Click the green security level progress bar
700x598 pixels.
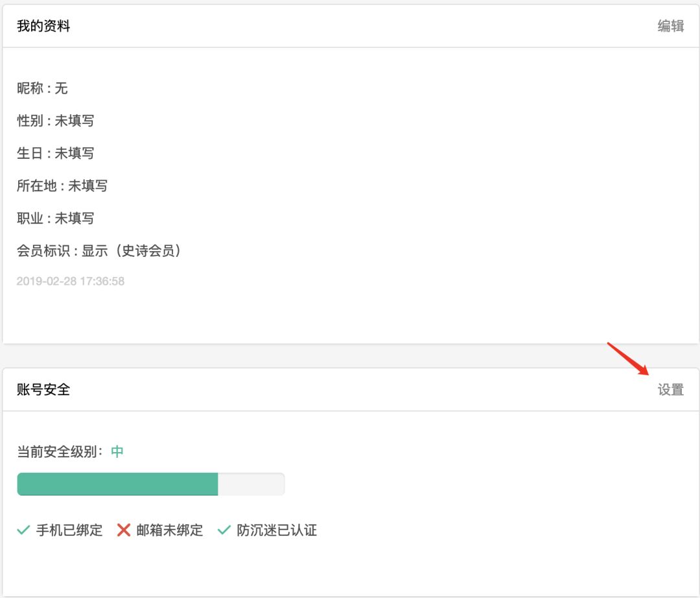pyautogui.click(x=117, y=484)
